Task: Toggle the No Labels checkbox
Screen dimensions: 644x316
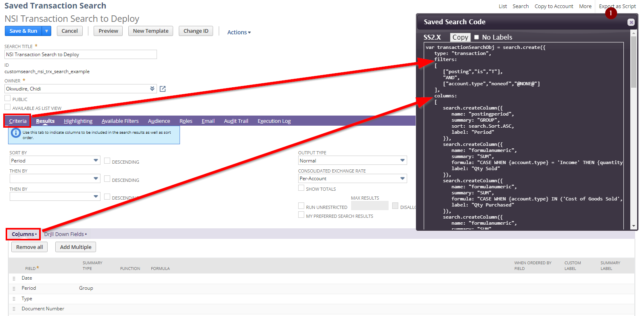Action: coord(477,37)
